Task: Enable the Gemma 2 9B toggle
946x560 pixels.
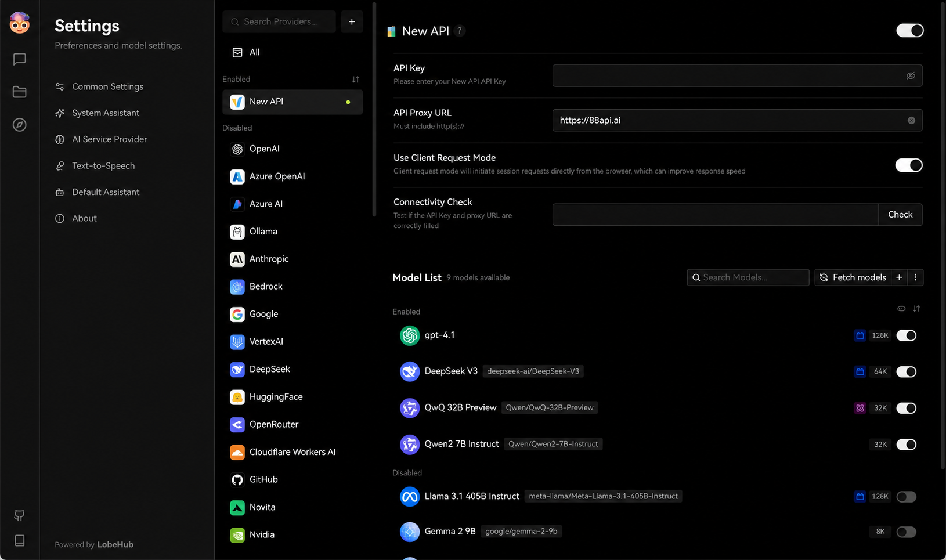Action: [906, 532]
